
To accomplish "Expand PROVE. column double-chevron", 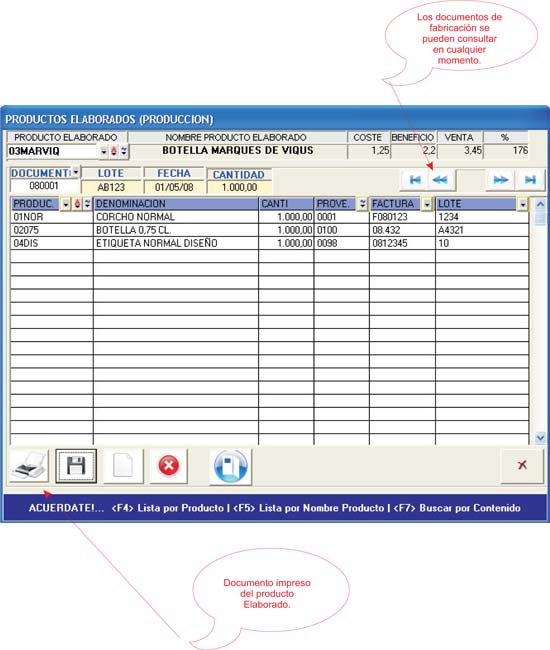I will [x=363, y=204].
